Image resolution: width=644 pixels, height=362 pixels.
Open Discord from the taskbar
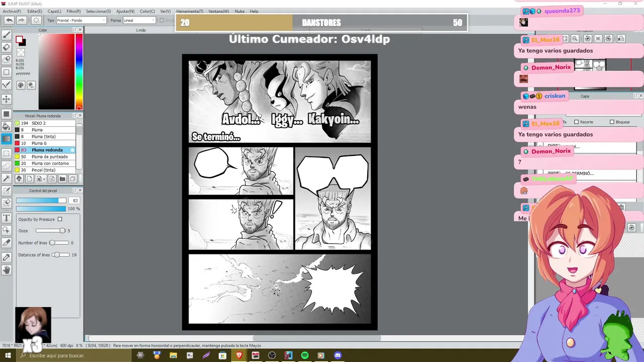point(338,355)
